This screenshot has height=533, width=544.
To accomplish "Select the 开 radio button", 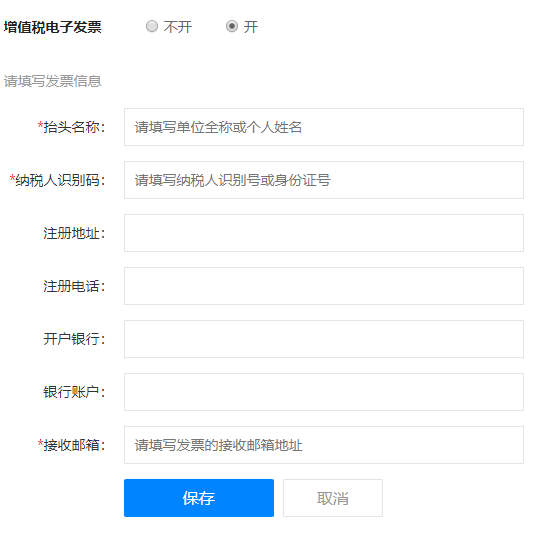I will coord(232,26).
